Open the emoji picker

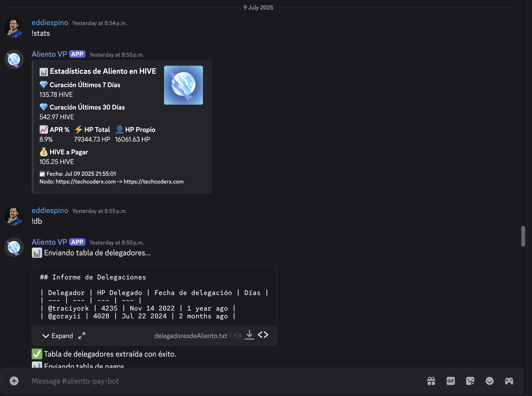(x=490, y=381)
